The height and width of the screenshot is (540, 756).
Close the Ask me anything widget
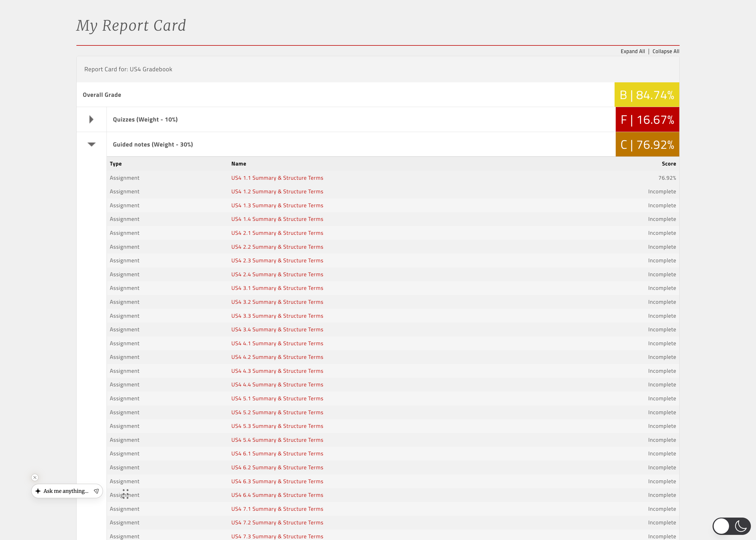35,478
